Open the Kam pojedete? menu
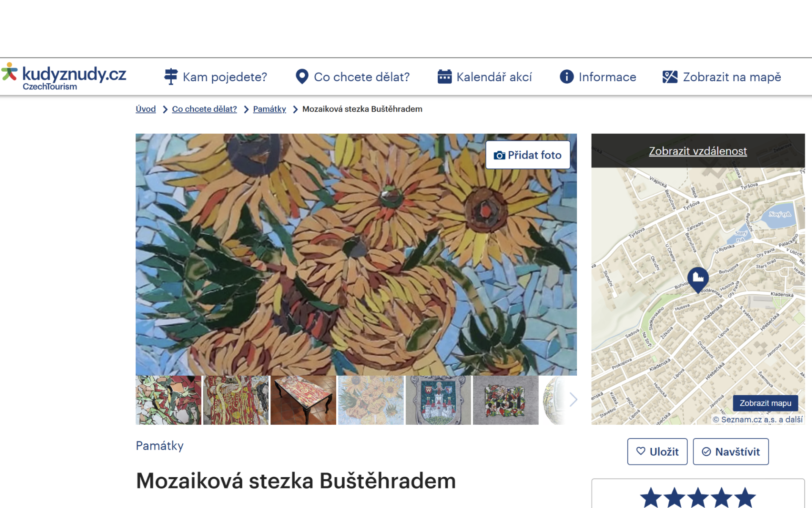This screenshot has width=812, height=508. pos(216,77)
